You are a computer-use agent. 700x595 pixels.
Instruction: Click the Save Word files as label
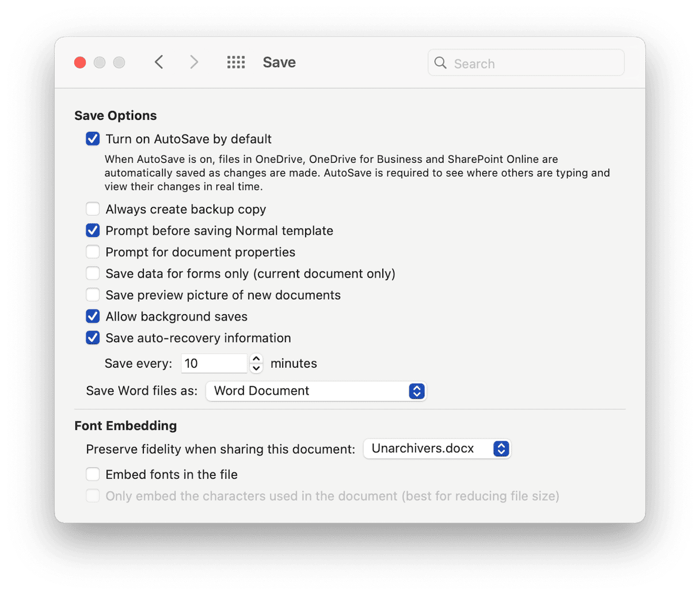tap(142, 391)
